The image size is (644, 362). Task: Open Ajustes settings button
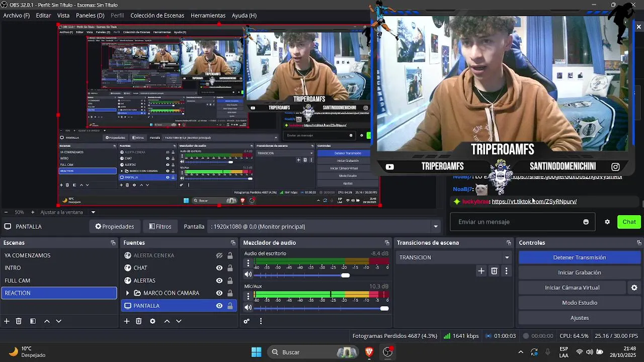[x=580, y=318]
